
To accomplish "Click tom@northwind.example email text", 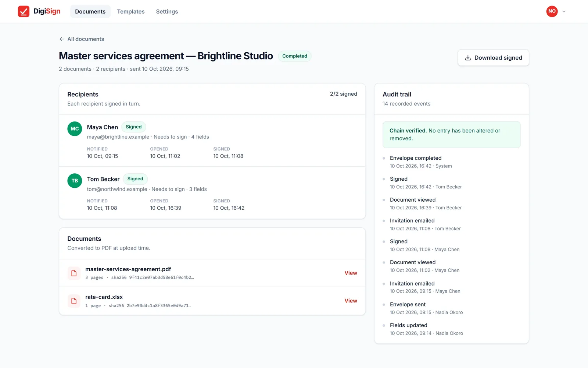I will pyautogui.click(x=117, y=189).
